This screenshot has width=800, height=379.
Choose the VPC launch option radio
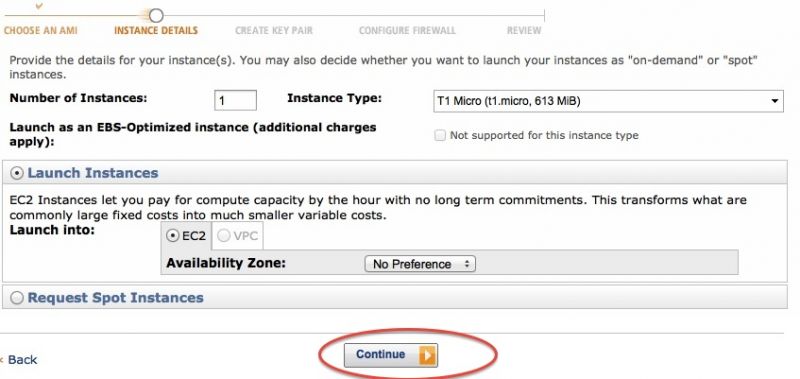[223, 236]
